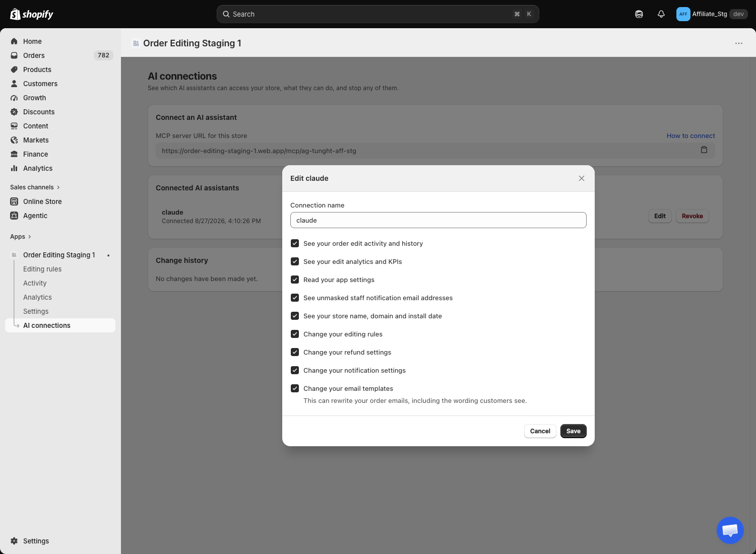Open the three-dot page menu
756x554 pixels.
(x=739, y=43)
